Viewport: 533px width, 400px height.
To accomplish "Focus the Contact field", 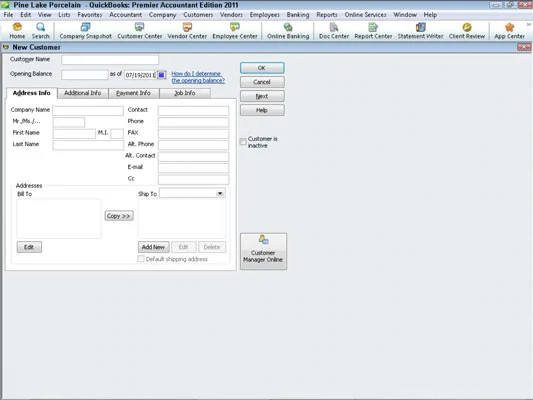I will [x=193, y=111].
